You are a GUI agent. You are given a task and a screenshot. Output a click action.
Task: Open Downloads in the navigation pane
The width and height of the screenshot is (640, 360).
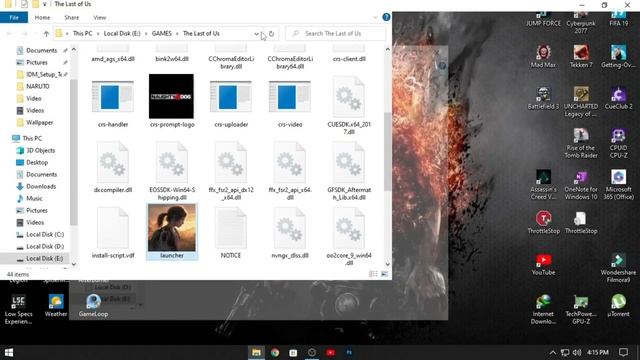coord(41,187)
